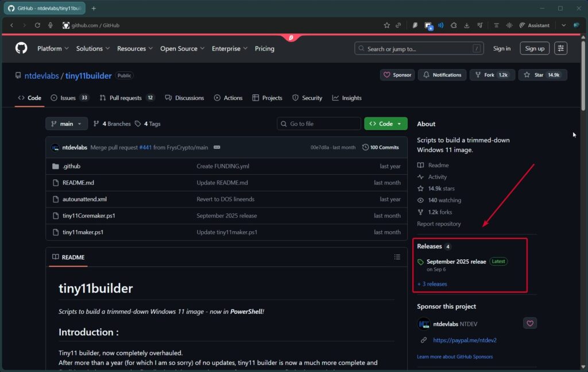Reload the page with the refresh icon
The height and width of the screenshot is (372, 588).
[x=37, y=25]
